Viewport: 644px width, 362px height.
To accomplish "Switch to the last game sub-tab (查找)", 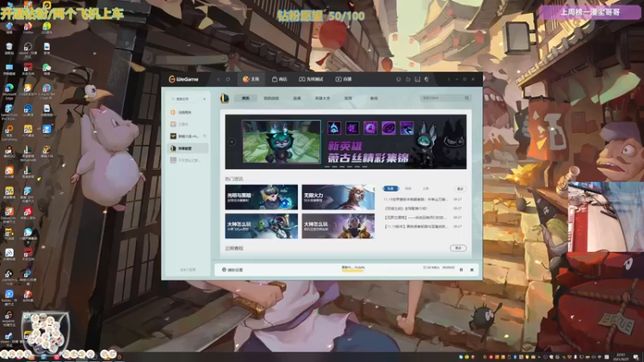I will (374, 98).
